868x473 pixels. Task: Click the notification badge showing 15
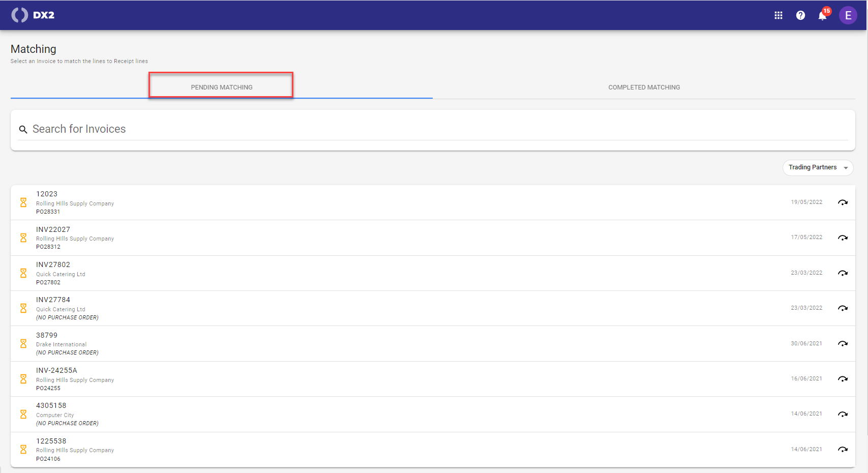click(x=827, y=10)
